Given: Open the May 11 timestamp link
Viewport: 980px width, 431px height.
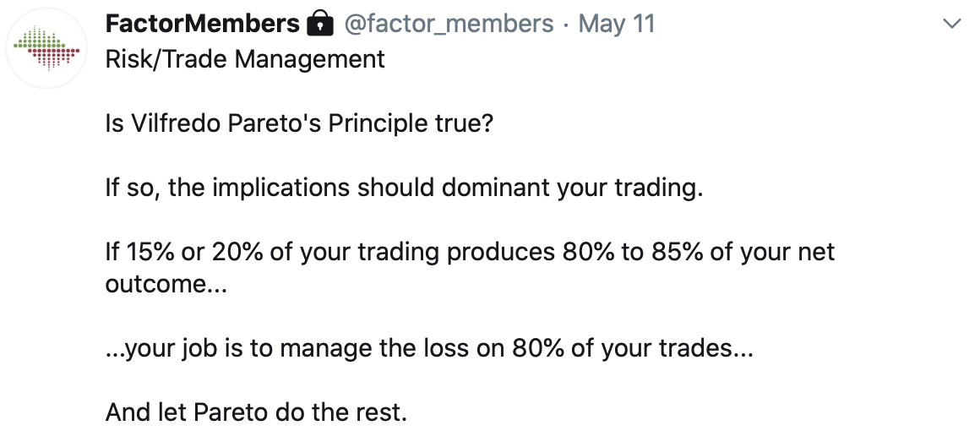Looking at the screenshot, I should (617, 24).
